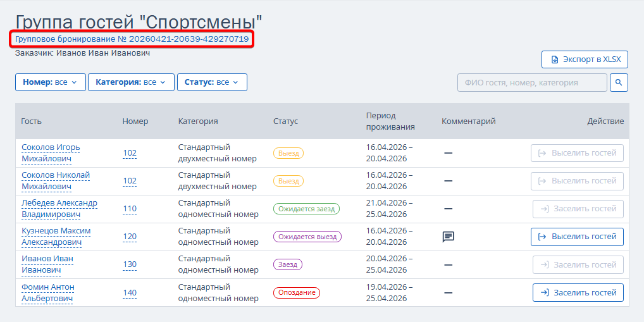Click Выселить гостей in Соколов Николай row

click(577, 181)
